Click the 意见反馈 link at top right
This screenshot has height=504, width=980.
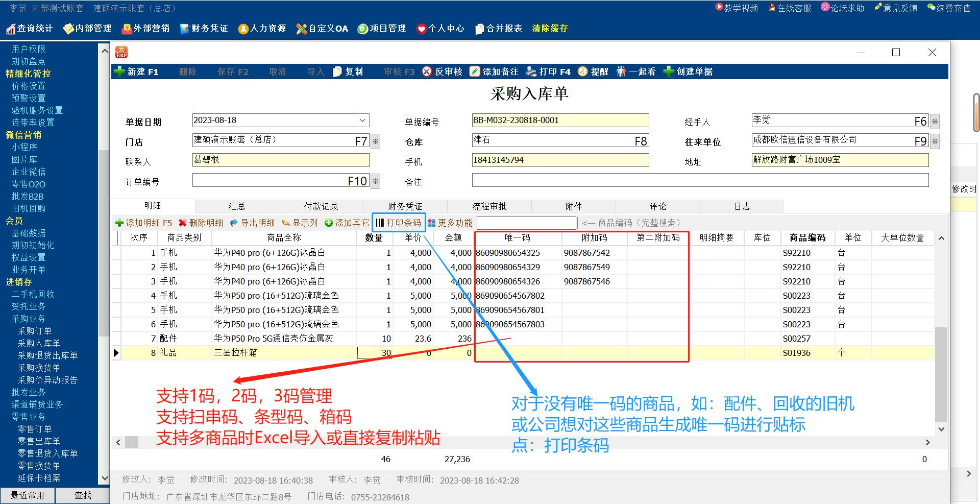(896, 8)
